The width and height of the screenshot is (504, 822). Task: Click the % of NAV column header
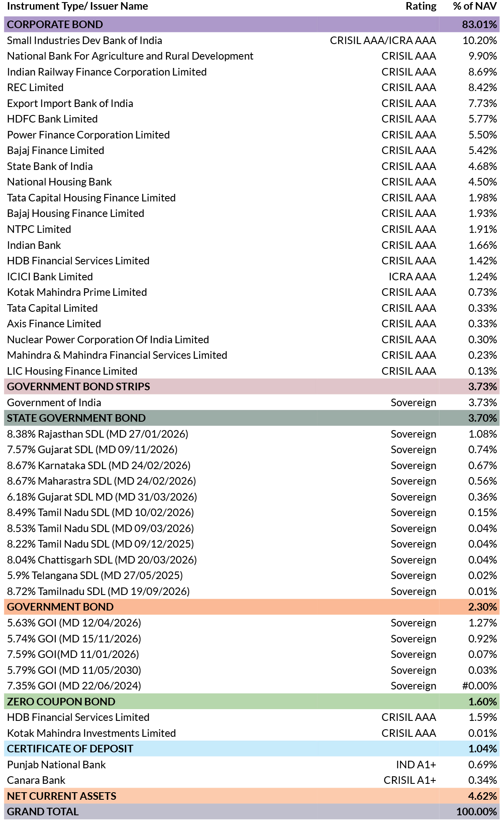click(475, 6)
